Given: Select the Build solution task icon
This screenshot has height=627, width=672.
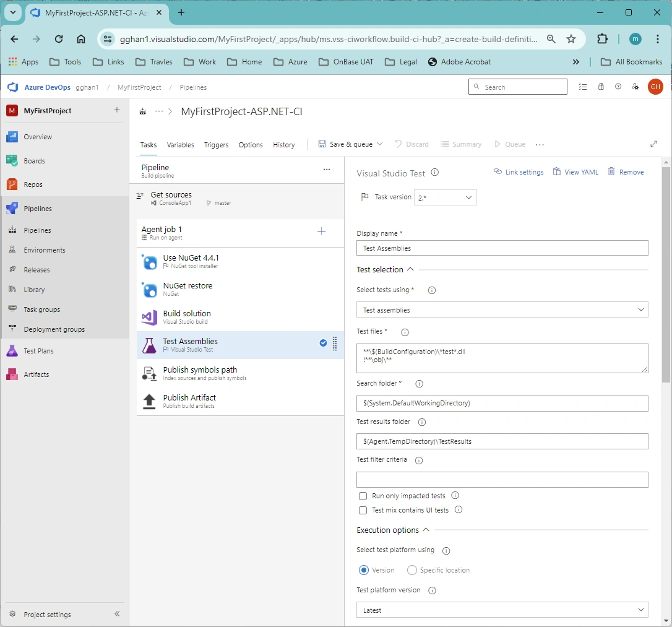Looking at the screenshot, I should 149,317.
